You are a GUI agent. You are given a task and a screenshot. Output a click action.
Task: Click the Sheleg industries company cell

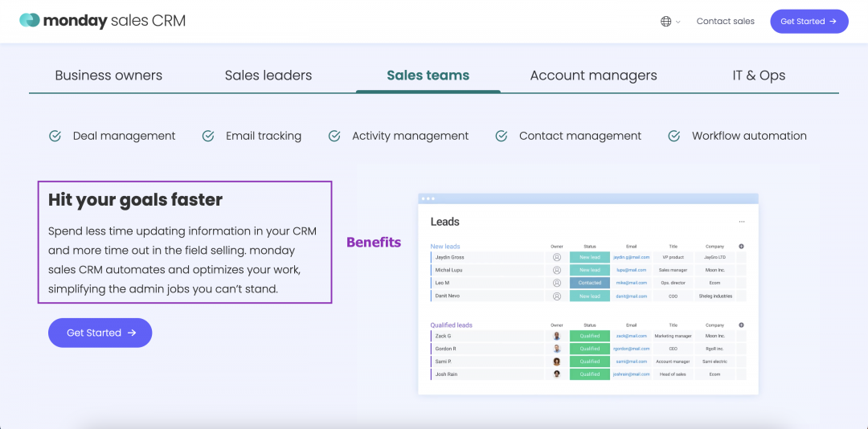click(x=715, y=296)
